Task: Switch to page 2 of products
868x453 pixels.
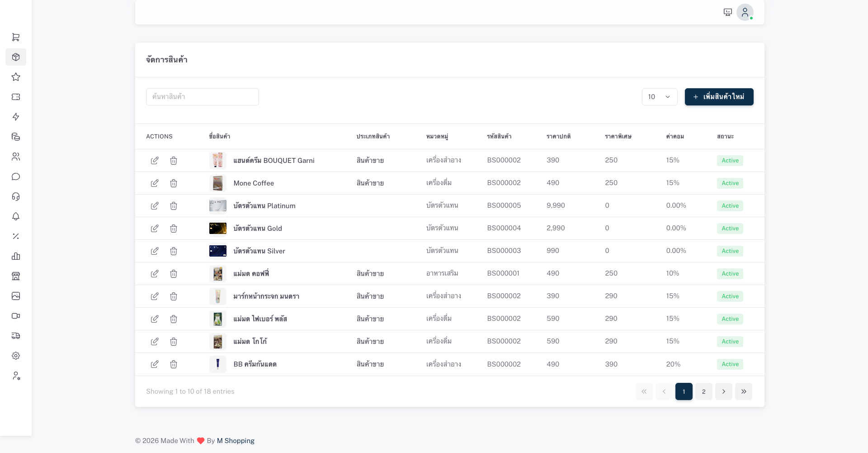Action: point(703,391)
